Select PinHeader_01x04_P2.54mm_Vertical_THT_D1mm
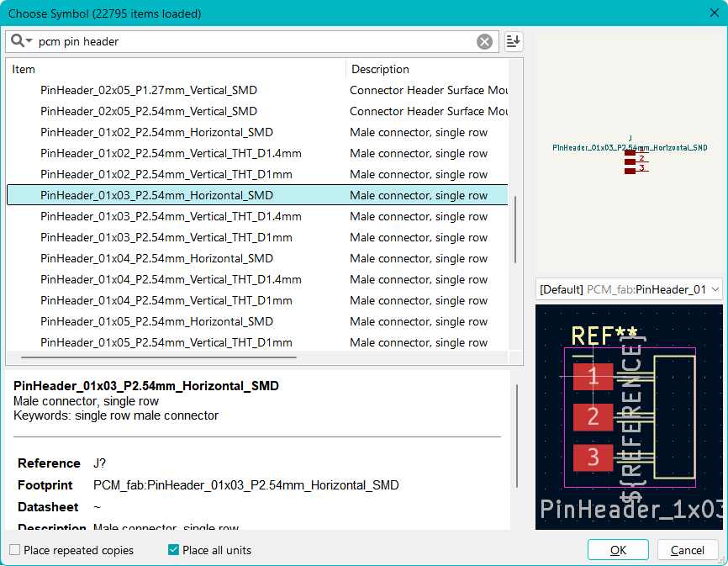 pos(257,300)
